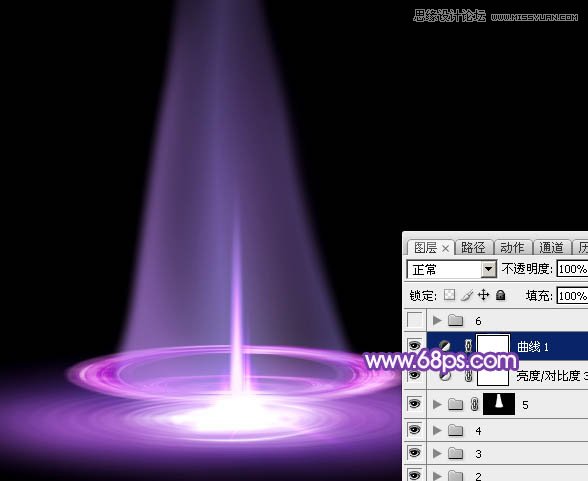Expand group 6 disclosure triangle

tap(436, 321)
